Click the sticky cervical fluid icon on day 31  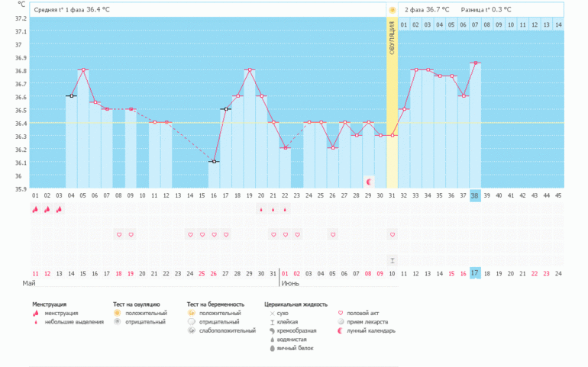[x=392, y=260]
